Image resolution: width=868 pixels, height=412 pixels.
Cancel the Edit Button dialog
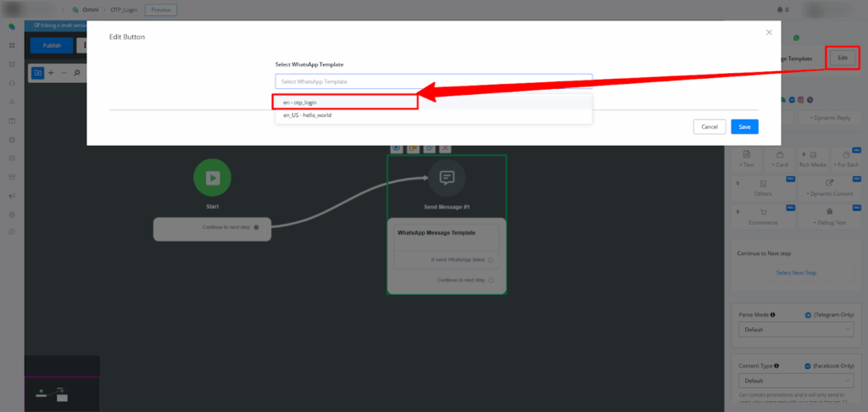pos(709,126)
